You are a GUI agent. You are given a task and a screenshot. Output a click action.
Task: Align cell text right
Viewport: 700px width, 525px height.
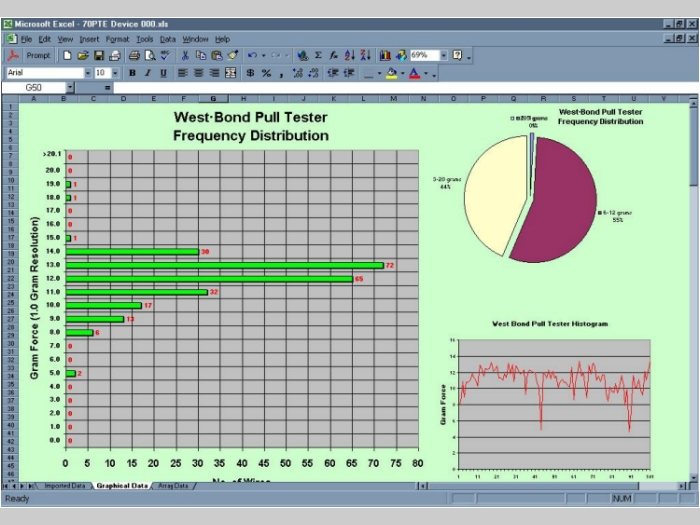(x=214, y=73)
